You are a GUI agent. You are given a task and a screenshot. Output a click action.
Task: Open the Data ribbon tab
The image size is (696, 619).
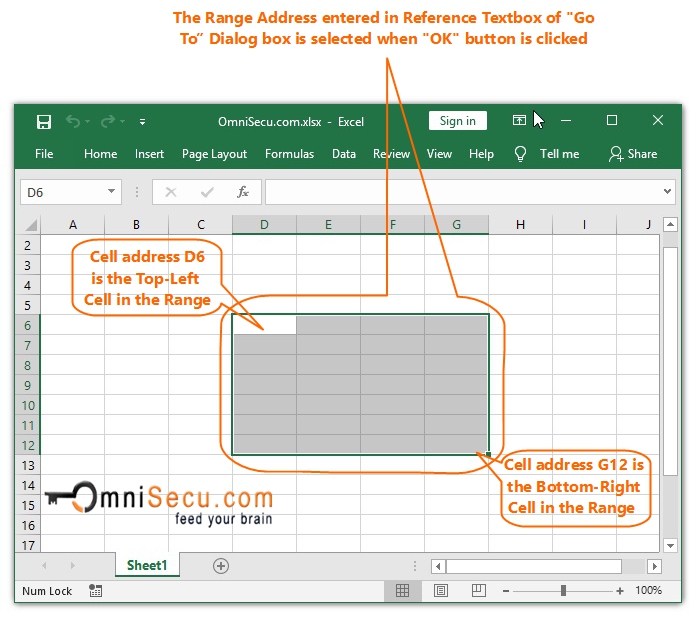[344, 154]
